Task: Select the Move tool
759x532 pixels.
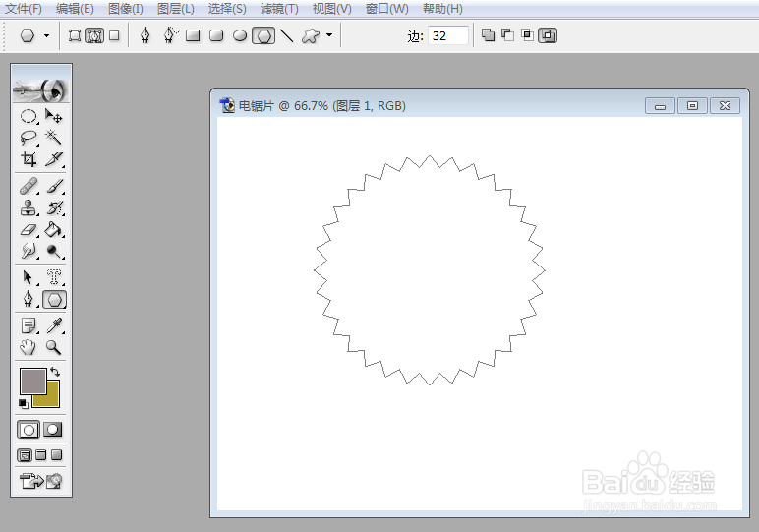Action: (x=54, y=116)
